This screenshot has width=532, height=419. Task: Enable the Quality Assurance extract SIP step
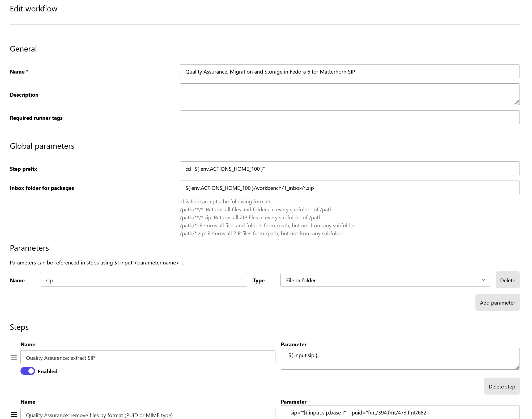[27, 371]
